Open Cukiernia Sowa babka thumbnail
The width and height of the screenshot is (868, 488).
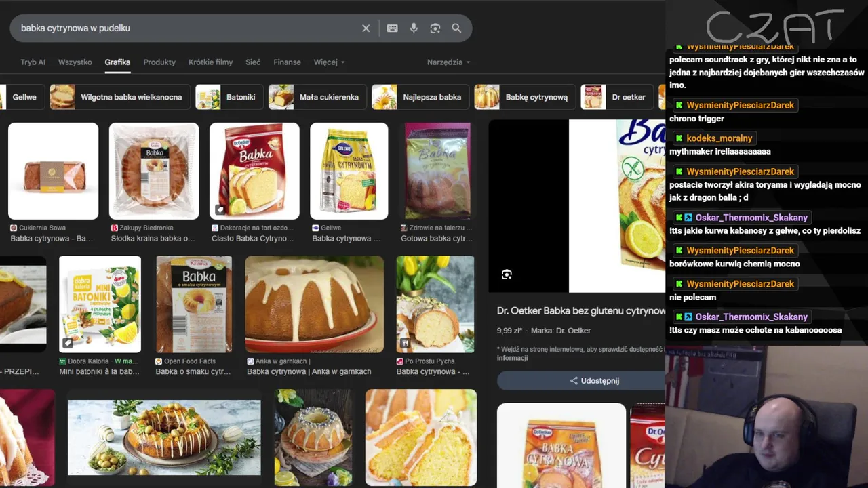pos(53,171)
